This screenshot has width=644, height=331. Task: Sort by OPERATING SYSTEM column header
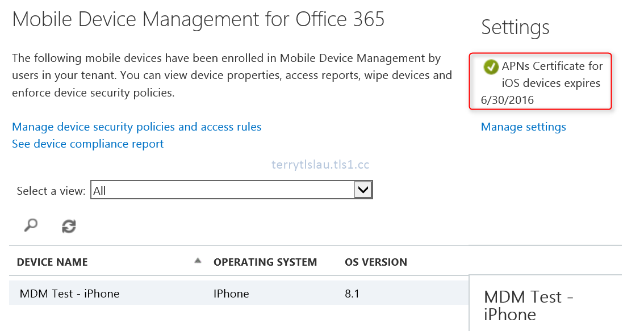pos(265,262)
